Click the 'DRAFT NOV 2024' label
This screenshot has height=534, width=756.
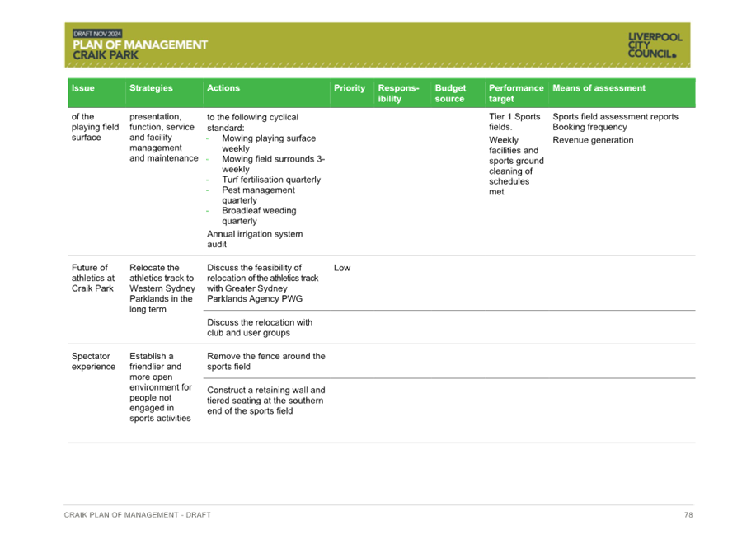tap(97, 34)
